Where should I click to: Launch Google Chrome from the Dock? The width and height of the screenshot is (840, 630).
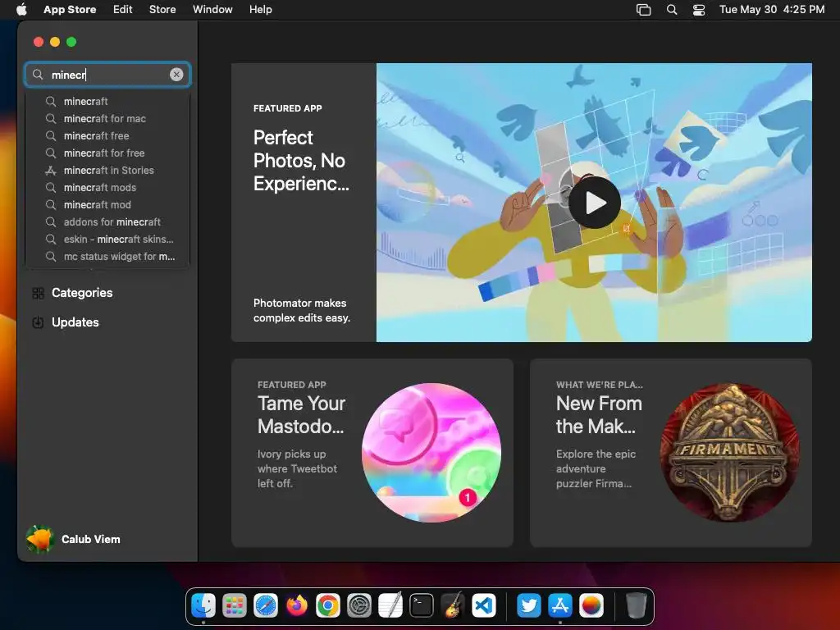coord(328,606)
